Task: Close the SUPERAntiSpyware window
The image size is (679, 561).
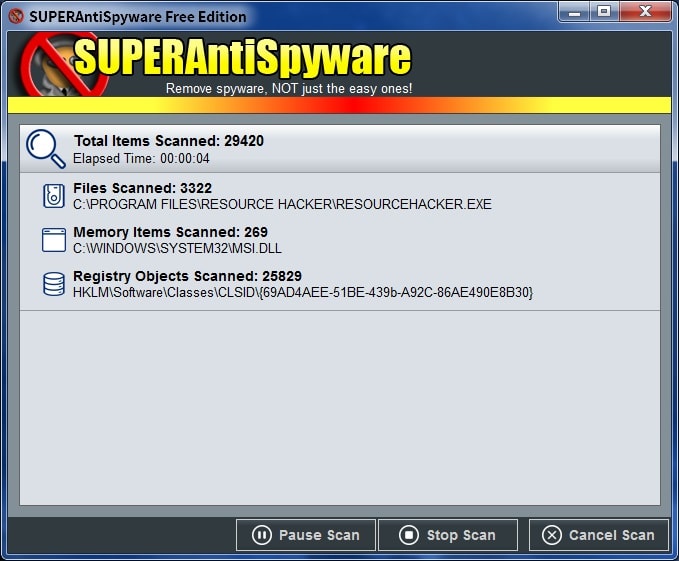Action: 645,12
